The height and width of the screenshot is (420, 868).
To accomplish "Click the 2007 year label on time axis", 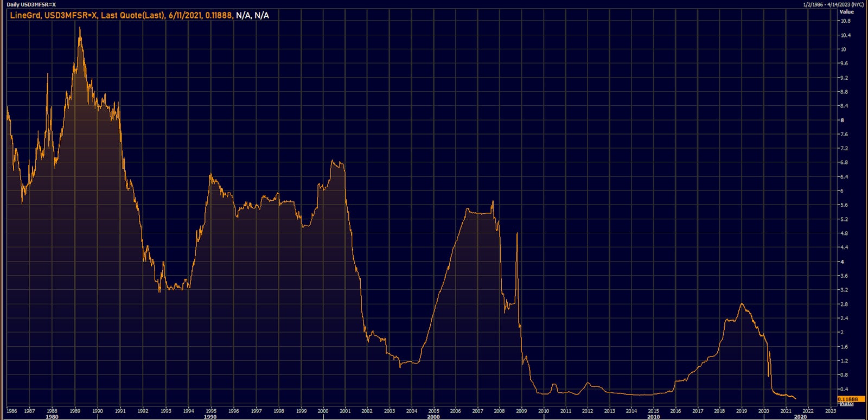I will tap(477, 411).
